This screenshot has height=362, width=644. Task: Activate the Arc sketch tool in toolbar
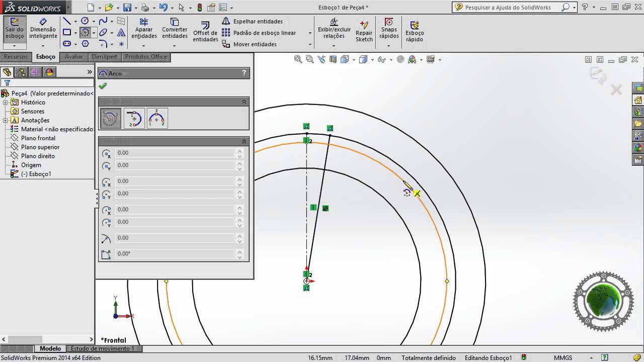click(85, 33)
